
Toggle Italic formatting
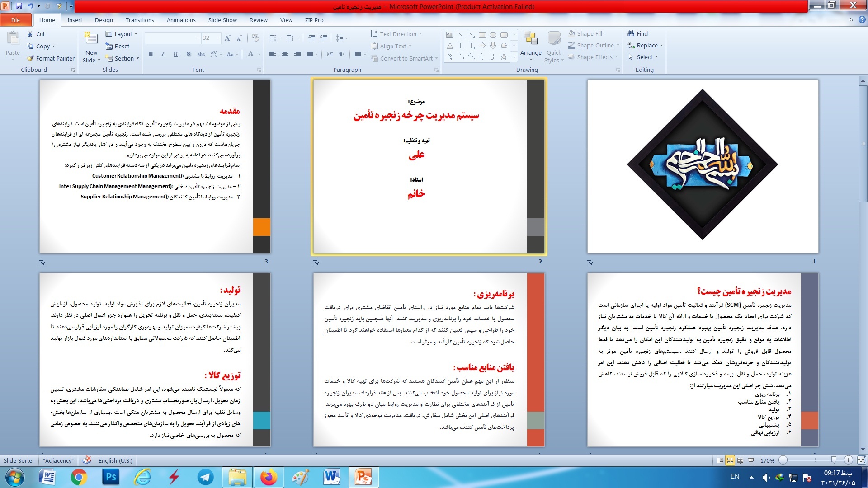(163, 54)
